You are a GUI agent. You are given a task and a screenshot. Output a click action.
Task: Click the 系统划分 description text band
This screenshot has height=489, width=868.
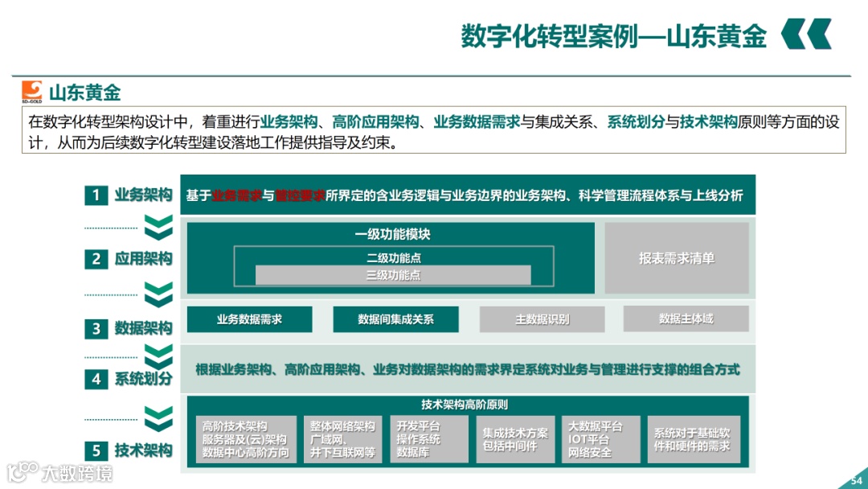[468, 369]
